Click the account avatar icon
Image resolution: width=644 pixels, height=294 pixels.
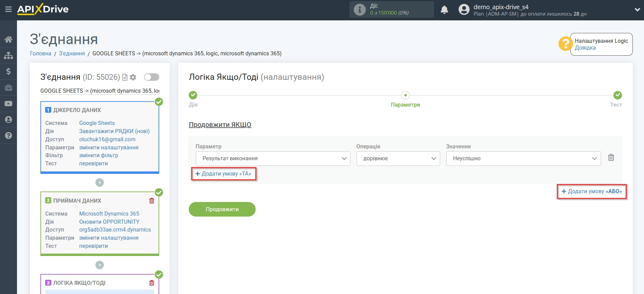[464, 10]
